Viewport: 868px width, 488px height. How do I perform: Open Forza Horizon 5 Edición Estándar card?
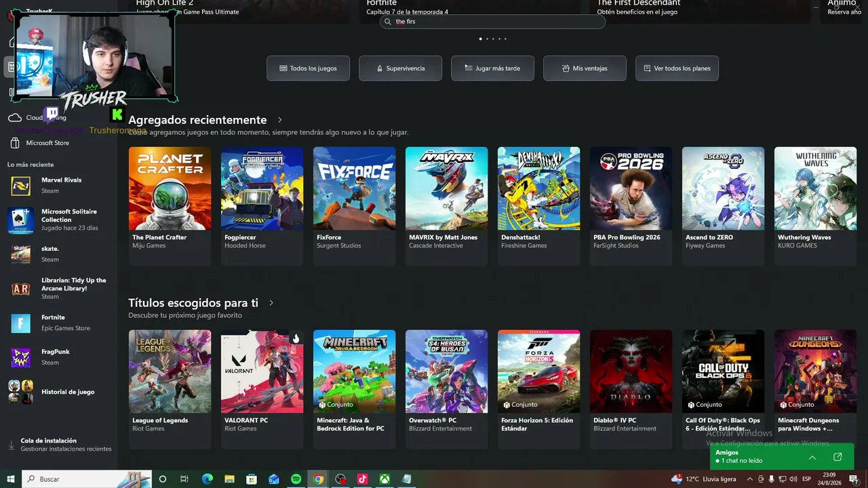[538, 389]
